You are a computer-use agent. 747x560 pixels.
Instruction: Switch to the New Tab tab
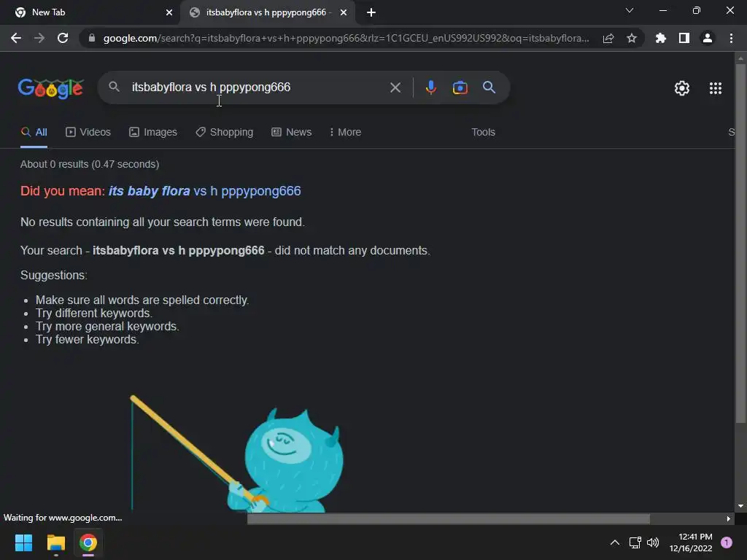(90, 12)
